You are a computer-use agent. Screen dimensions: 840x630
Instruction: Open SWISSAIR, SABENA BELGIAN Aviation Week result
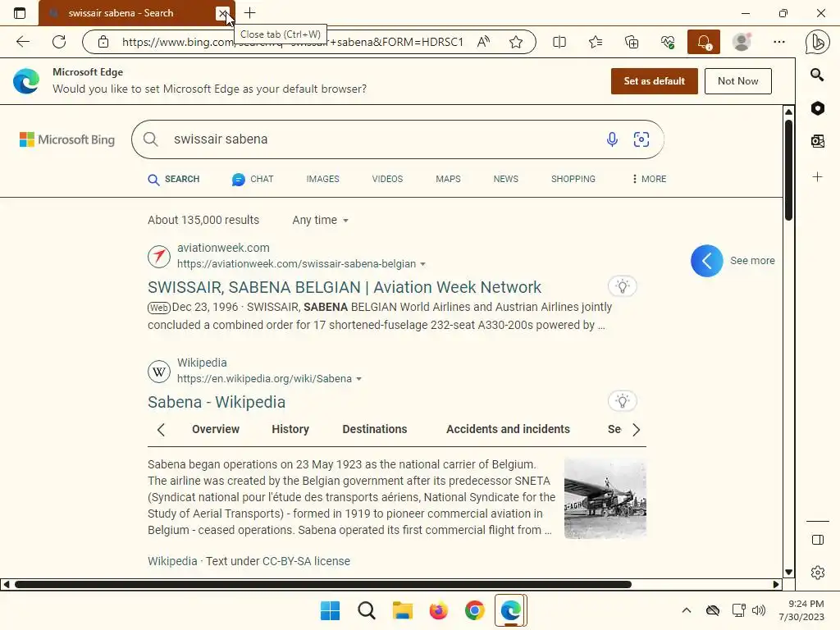345,287
